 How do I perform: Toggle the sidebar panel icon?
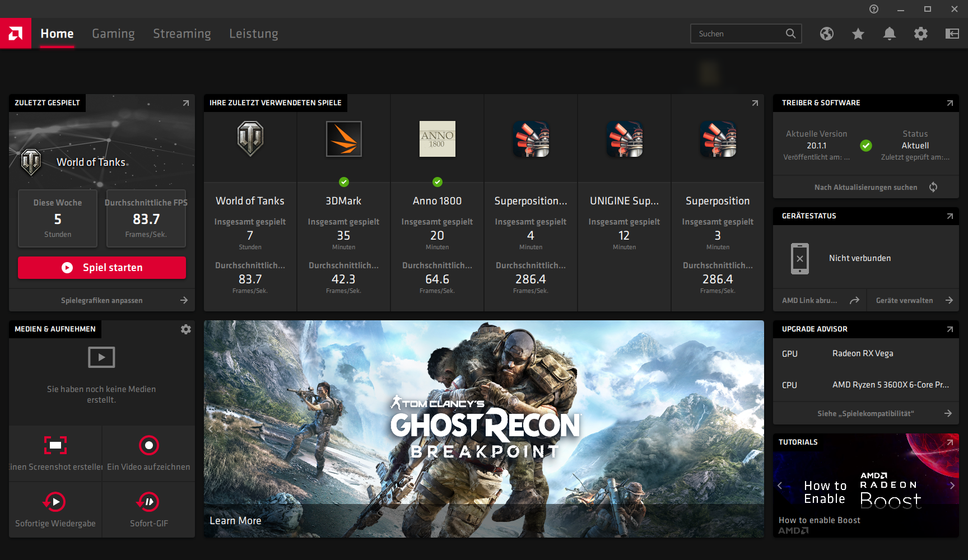point(952,34)
